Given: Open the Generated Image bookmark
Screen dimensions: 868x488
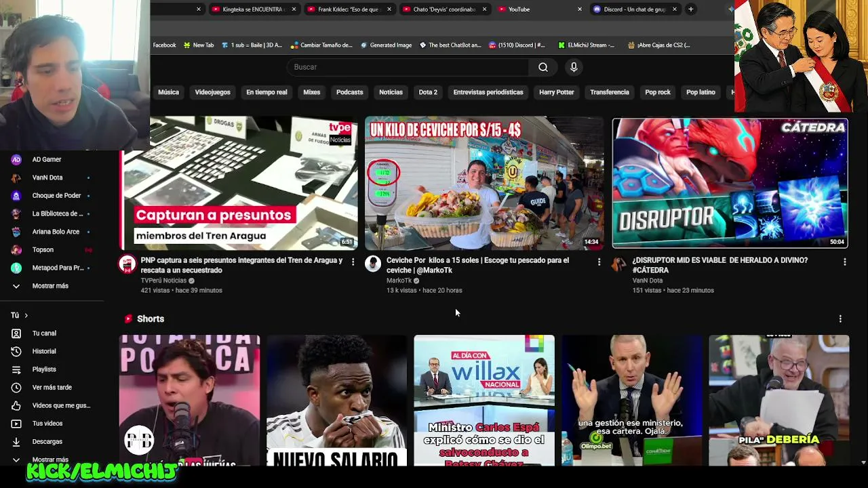Looking at the screenshot, I should (x=386, y=45).
